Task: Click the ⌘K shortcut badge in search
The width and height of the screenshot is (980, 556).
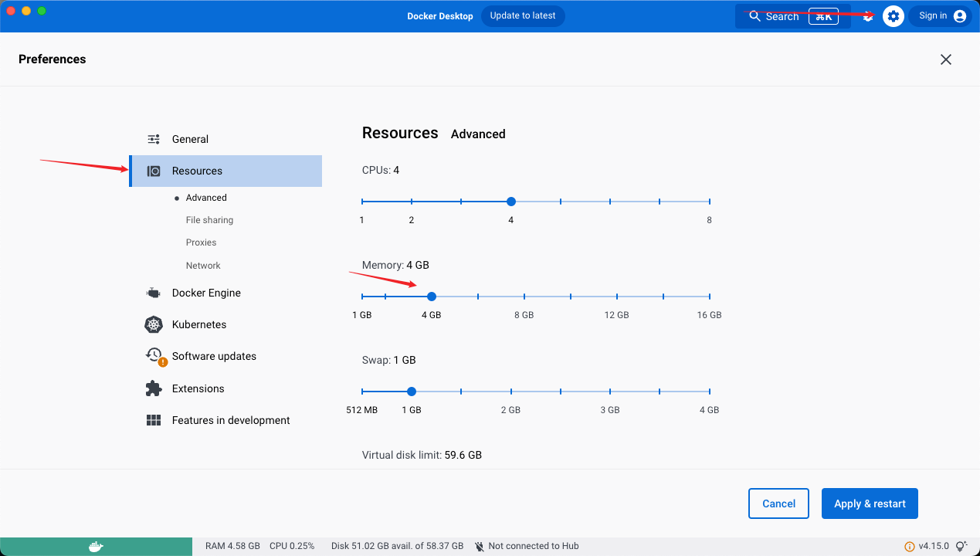Action: tap(823, 16)
